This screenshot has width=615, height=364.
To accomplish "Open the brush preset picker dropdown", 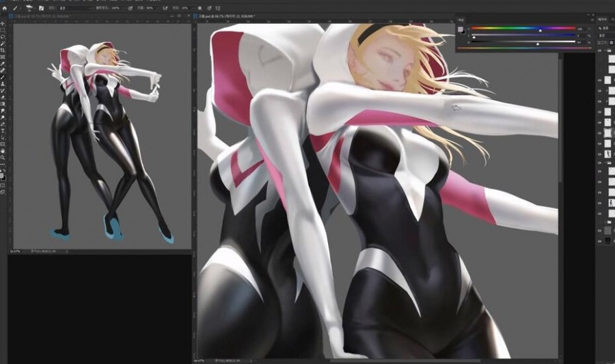I will point(30,8).
